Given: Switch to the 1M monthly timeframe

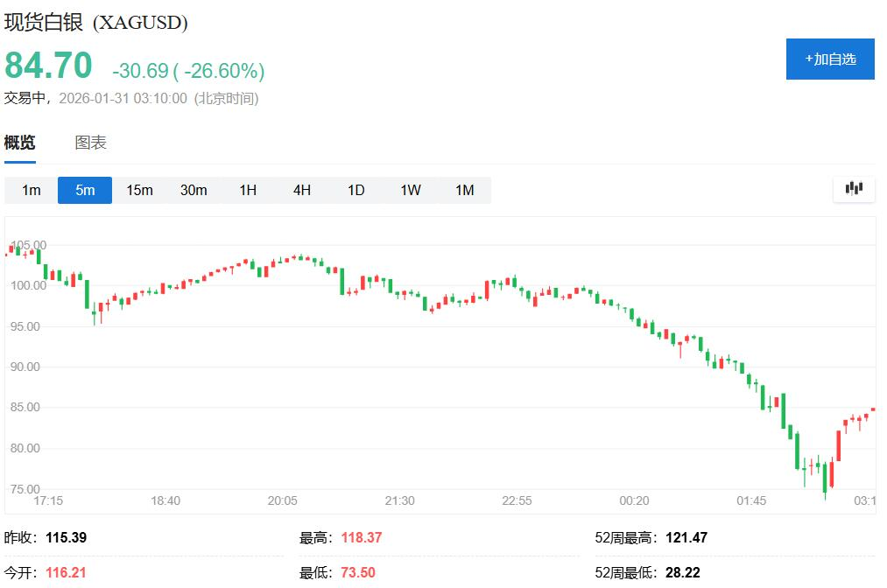Looking at the screenshot, I should (x=464, y=189).
